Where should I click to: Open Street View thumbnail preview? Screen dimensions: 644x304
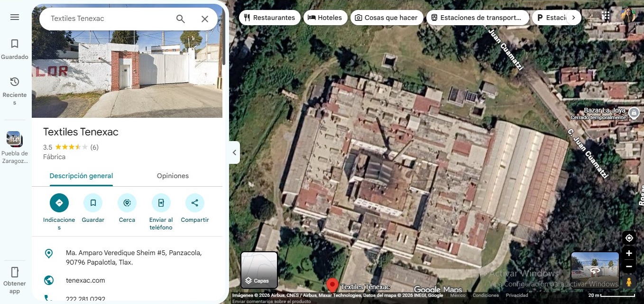coord(595,270)
